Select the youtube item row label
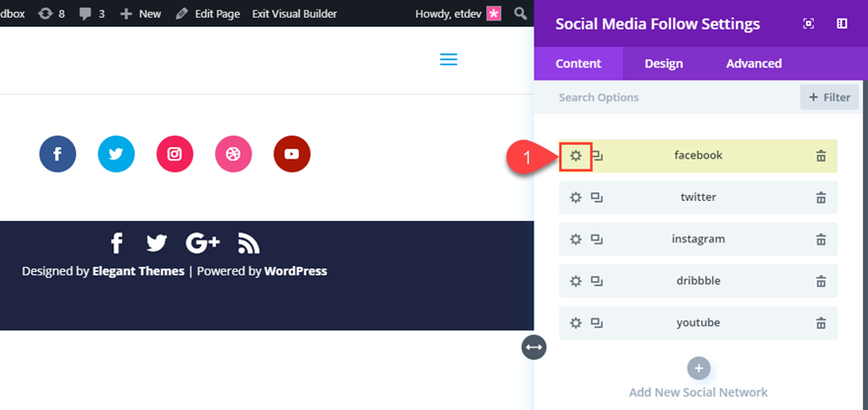Image resolution: width=868 pixels, height=410 pixels. point(698,322)
